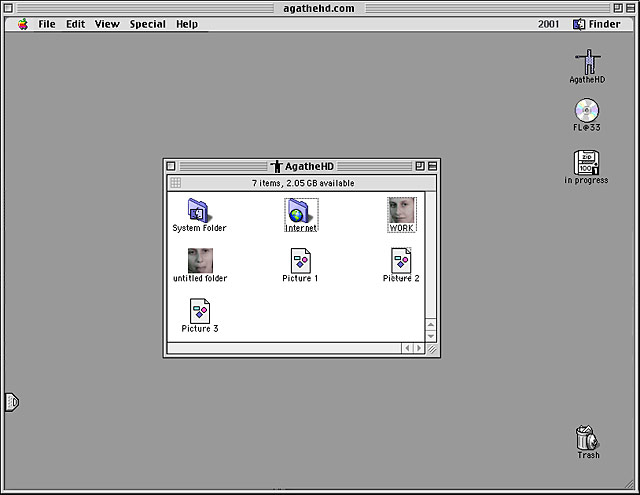Click the 'untitled folder' label text
640x495 pixels.
(x=200, y=278)
